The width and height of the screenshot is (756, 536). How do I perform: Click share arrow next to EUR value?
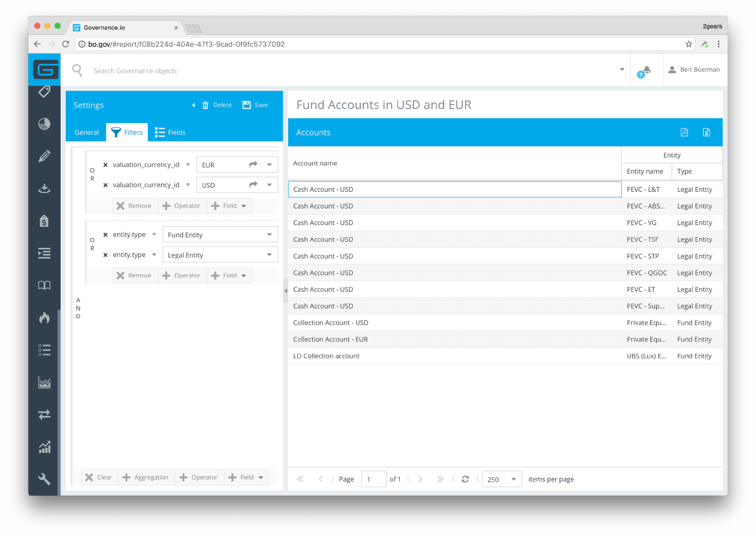[x=253, y=165]
